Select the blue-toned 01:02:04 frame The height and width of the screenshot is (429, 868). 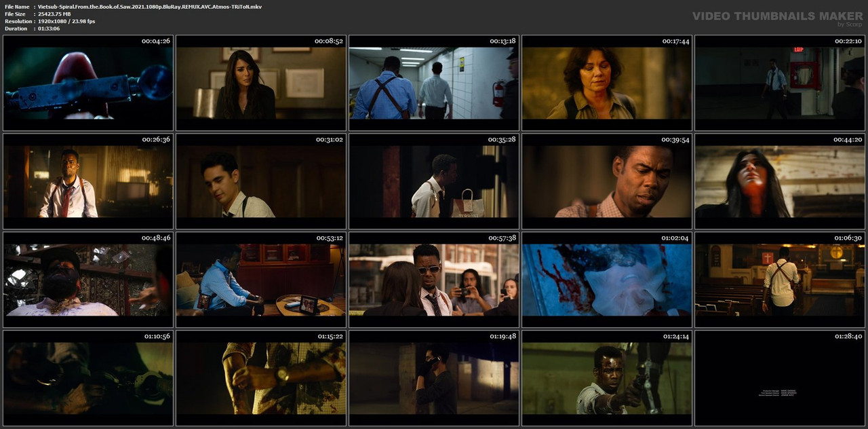(607, 280)
